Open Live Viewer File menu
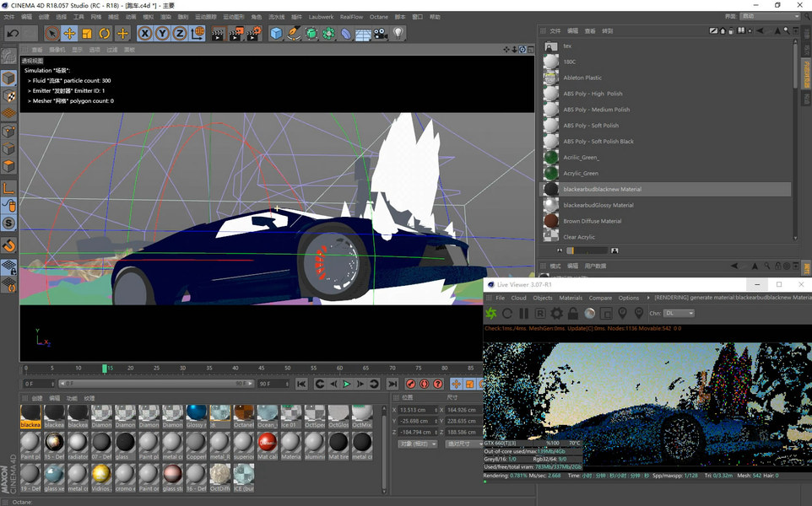The image size is (812, 506). click(501, 298)
